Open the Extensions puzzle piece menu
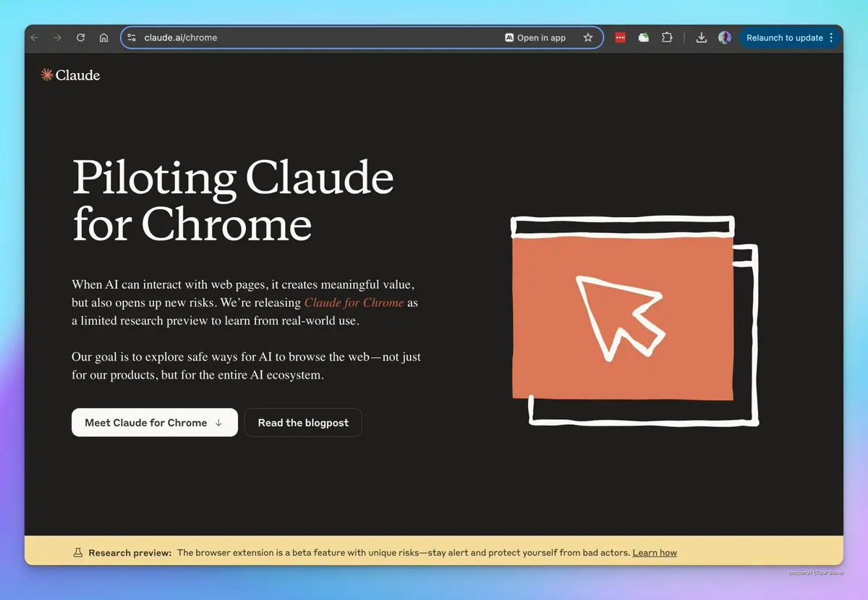 click(667, 38)
